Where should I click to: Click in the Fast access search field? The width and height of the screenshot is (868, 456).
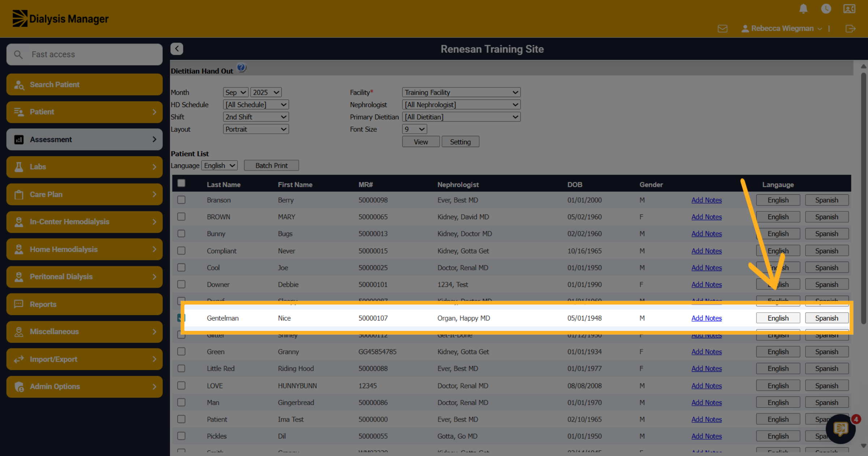pos(84,55)
